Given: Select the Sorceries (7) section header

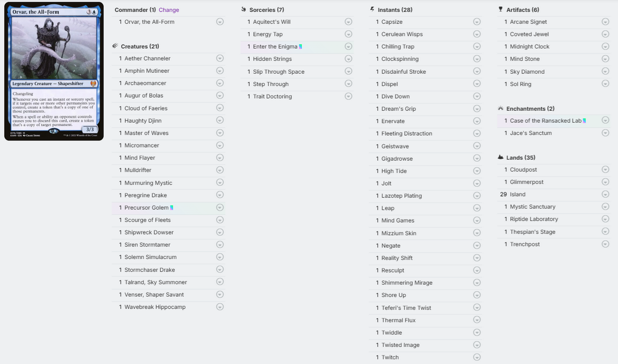Looking at the screenshot, I should [x=266, y=10].
